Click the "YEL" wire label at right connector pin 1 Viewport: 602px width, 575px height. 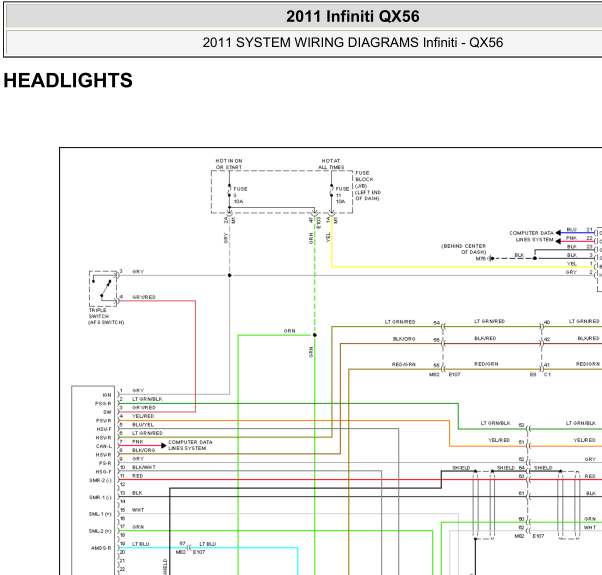[x=572, y=264]
